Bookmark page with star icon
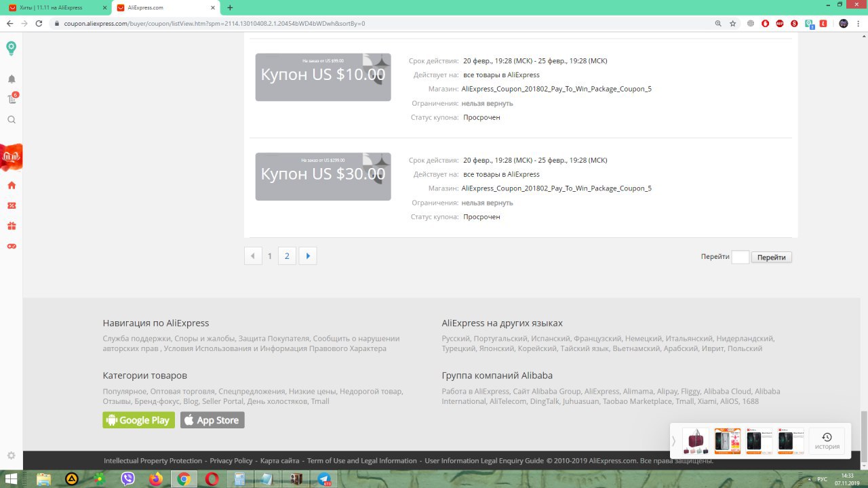 point(733,23)
